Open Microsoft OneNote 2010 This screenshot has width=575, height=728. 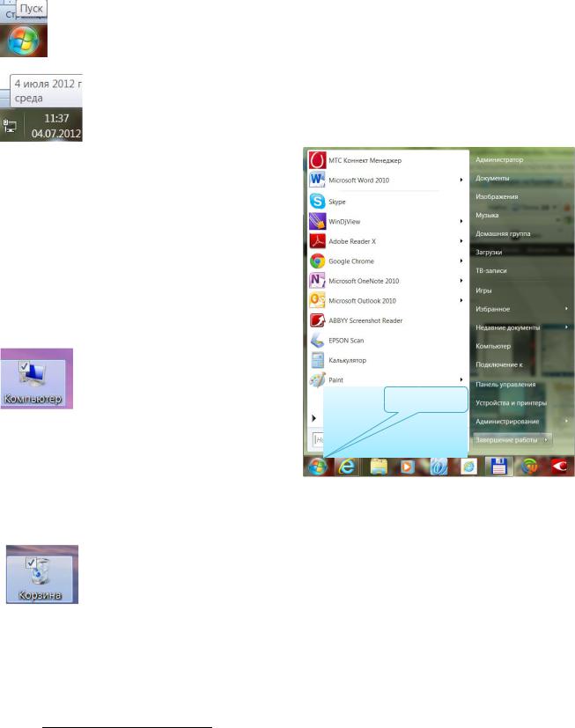click(387, 281)
